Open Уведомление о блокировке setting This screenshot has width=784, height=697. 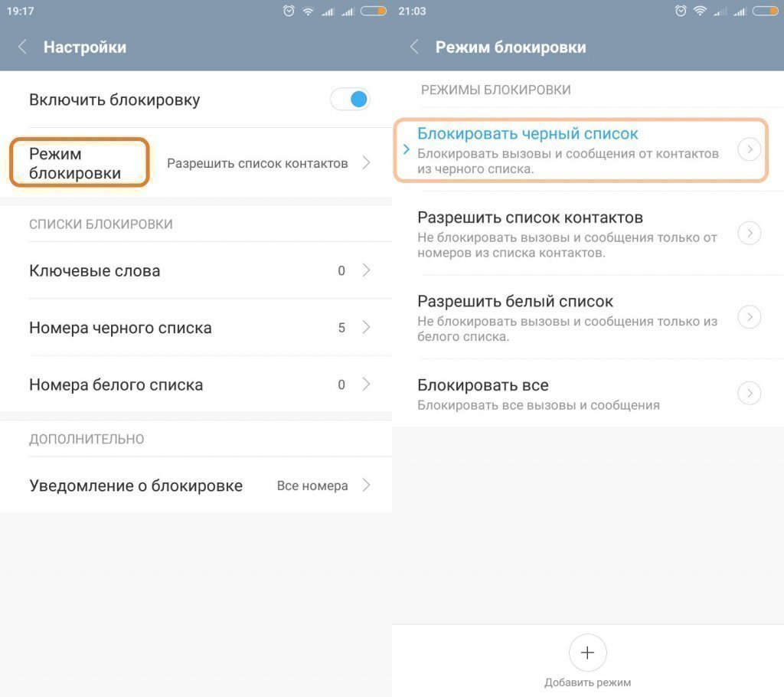tap(196, 486)
